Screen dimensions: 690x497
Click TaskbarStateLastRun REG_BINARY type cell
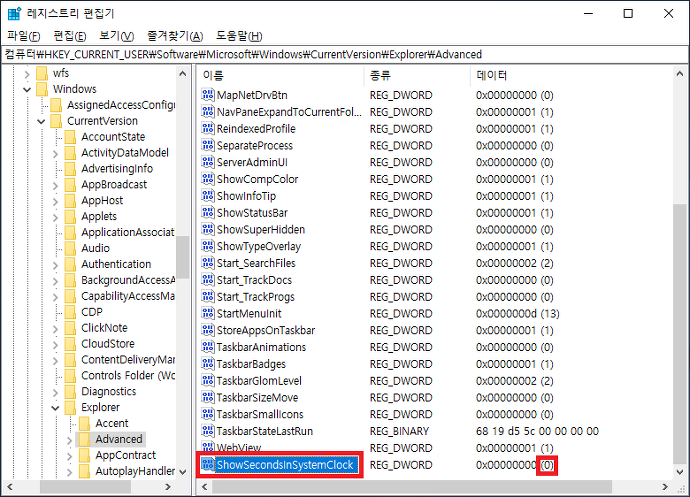point(399,431)
